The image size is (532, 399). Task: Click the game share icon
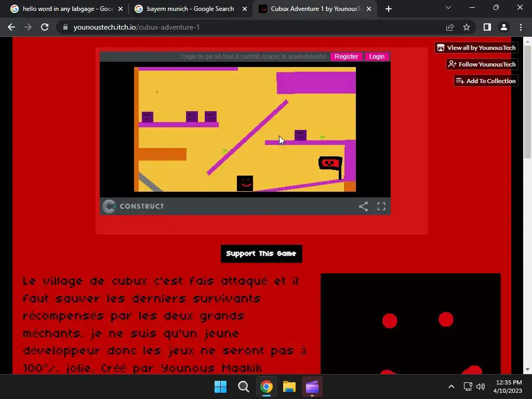click(363, 206)
